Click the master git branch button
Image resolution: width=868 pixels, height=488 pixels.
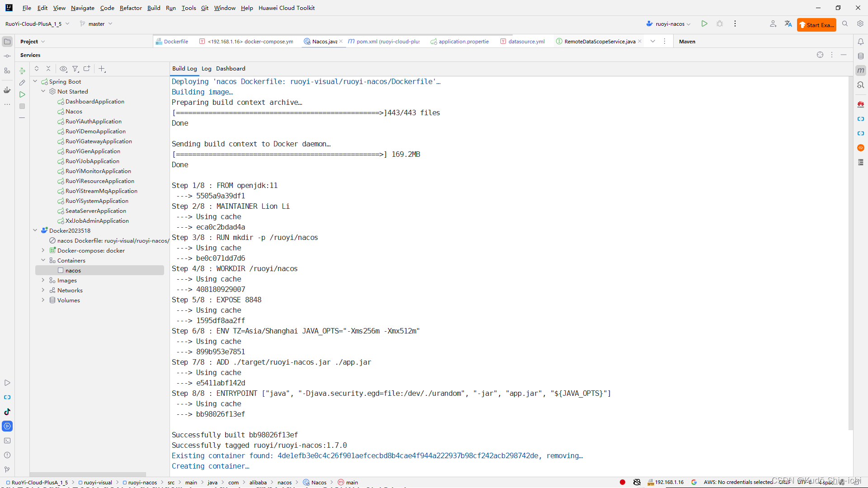96,24
